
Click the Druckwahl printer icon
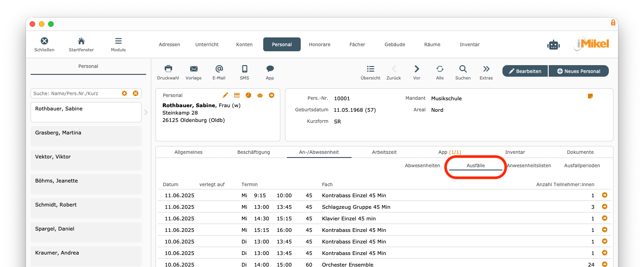(x=168, y=69)
